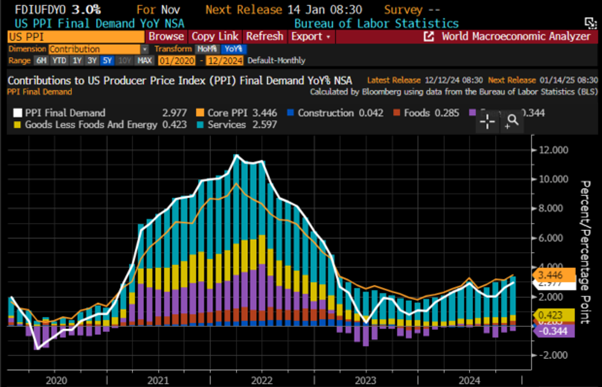Viewport: 602px width, 387px height.
Task: Click the 0.423 yellow axis value tag
Action: (553, 315)
